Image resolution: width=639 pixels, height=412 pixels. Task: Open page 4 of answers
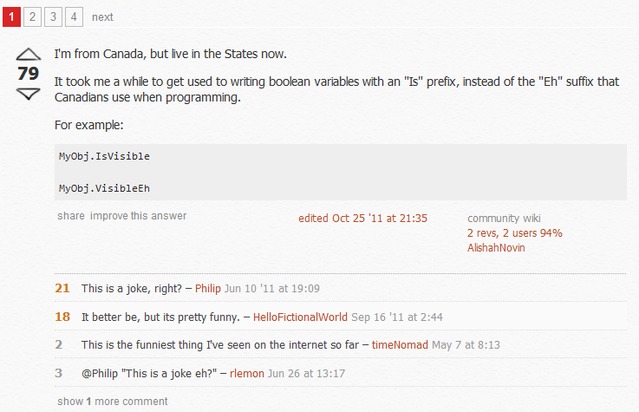[x=74, y=16]
